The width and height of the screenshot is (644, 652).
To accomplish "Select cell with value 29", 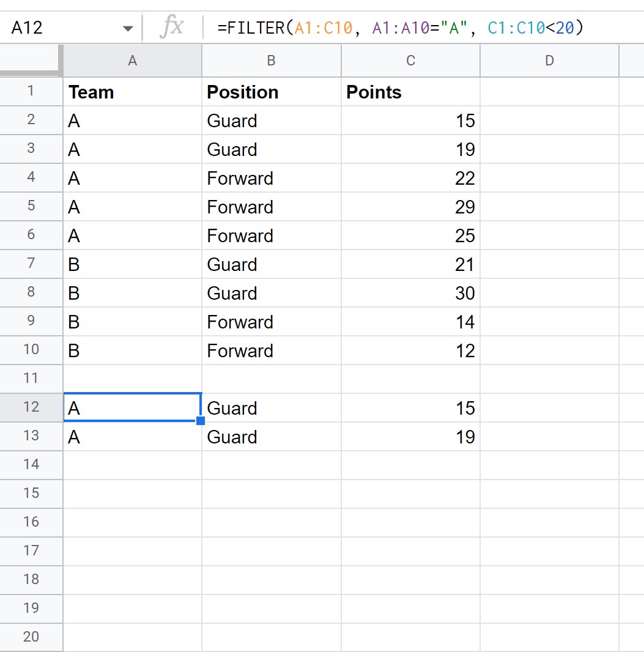I will (410, 207).
